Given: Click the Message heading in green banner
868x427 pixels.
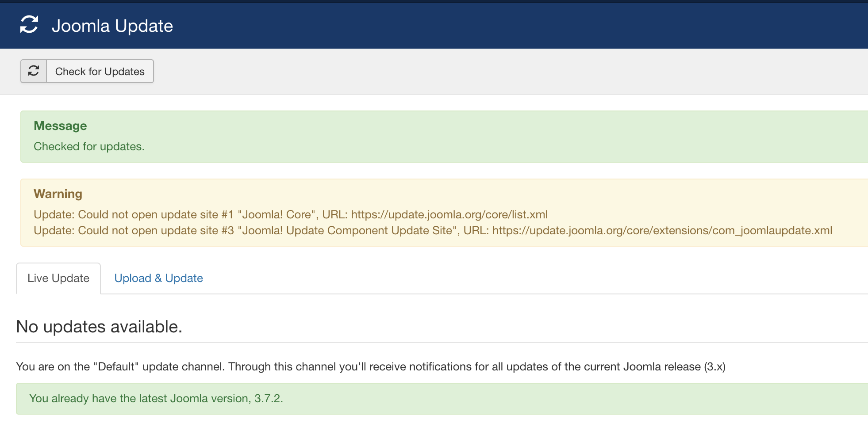Looking at the screenshot, I should click(x=61, y=126).
